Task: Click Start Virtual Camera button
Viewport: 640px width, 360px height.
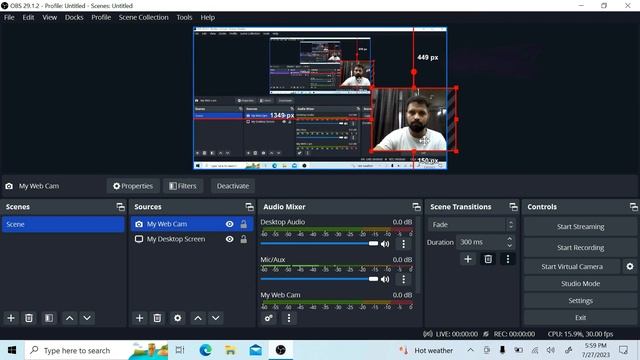Action: pos(572,267)
